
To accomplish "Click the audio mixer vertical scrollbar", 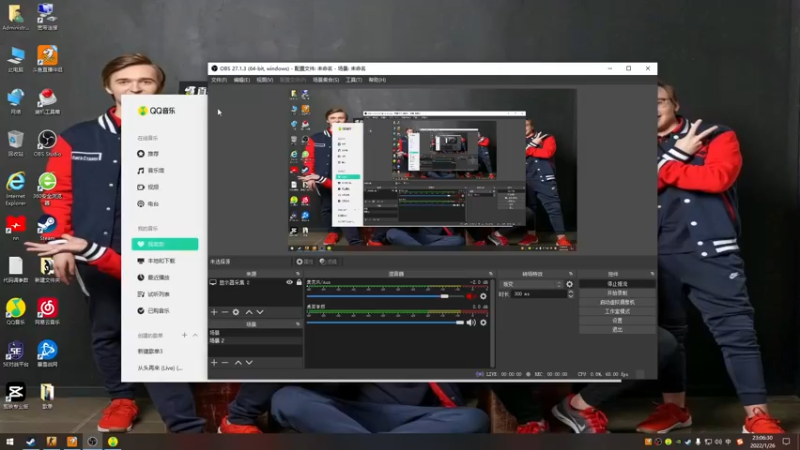I will [x=492, y=322].
